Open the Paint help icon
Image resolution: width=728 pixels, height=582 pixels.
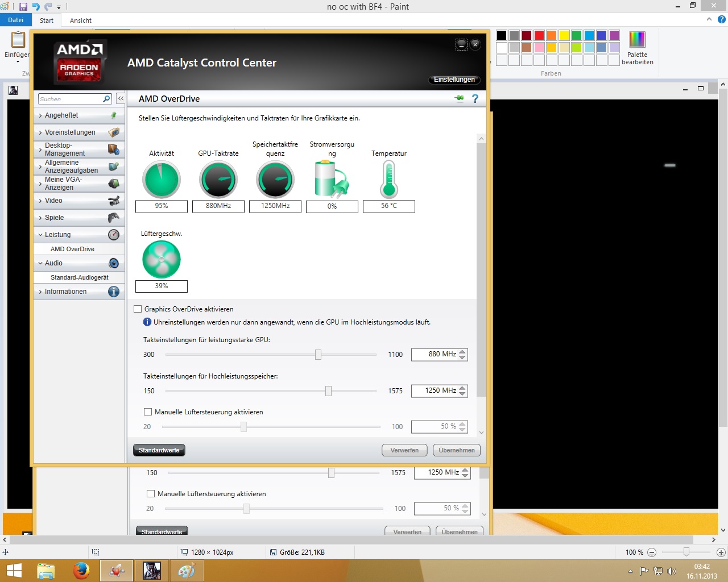pos(722,19)
